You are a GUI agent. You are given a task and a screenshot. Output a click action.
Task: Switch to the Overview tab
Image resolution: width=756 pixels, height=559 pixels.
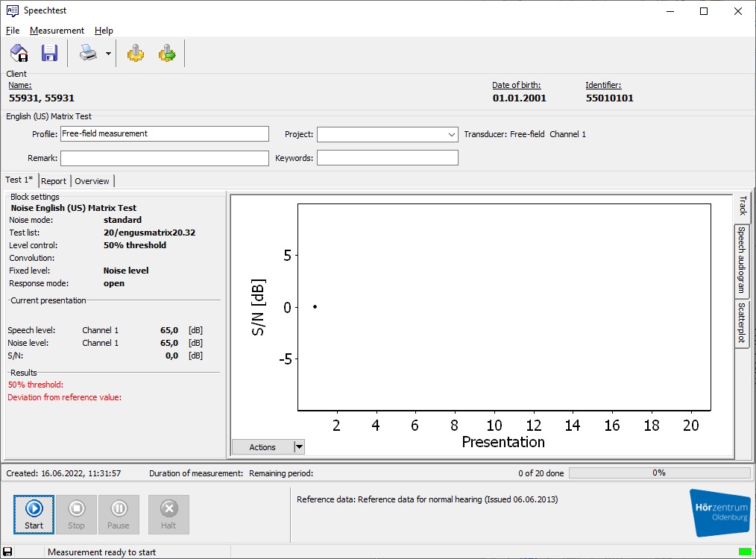click(92, 181)
